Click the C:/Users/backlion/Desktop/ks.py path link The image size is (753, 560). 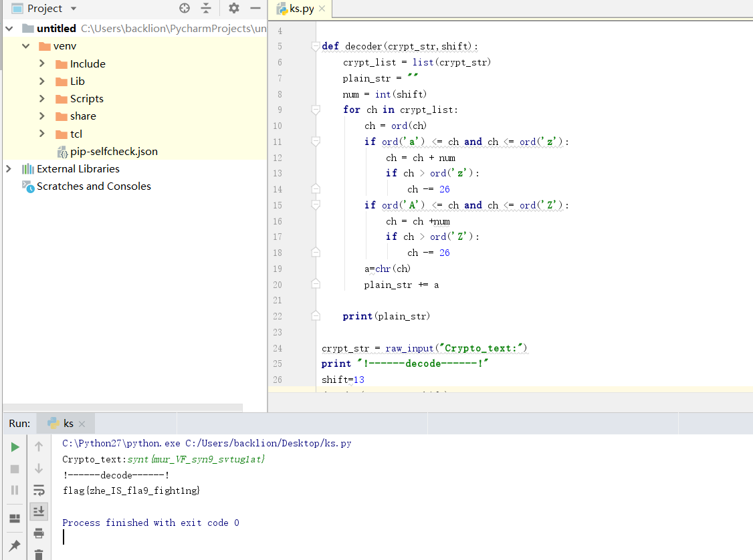(268, 444)
